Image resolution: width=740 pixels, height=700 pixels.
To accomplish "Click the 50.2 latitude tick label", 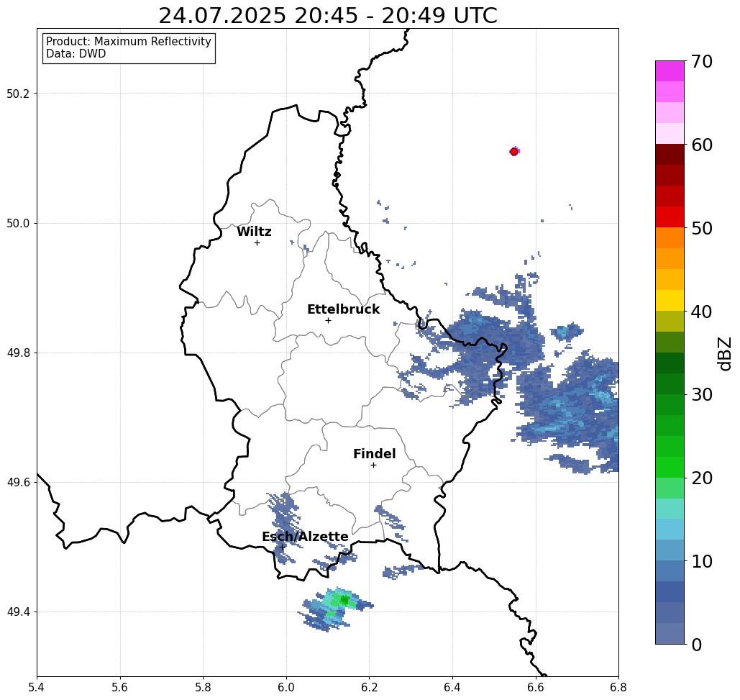I will (x=18, y=94).
